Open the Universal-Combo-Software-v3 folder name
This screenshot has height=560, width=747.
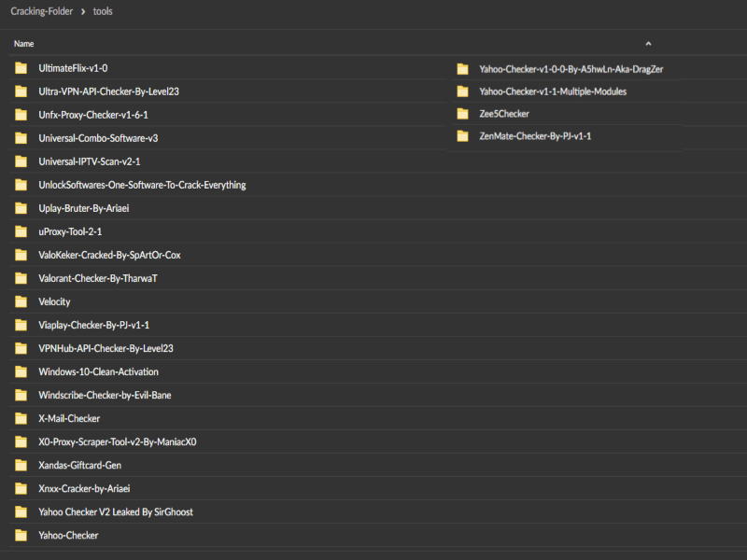click(98, 138)
